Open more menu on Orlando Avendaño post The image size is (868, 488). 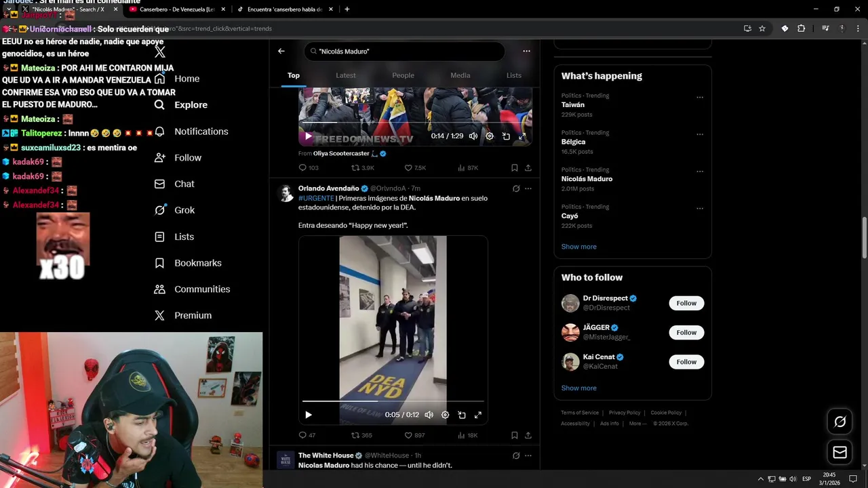(528, 188)
